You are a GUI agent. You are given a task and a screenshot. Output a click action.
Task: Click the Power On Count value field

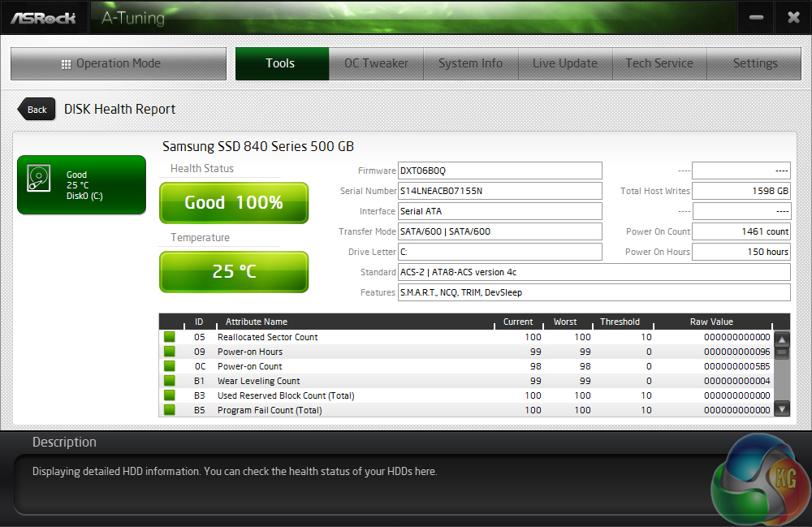tap(741, 231)
